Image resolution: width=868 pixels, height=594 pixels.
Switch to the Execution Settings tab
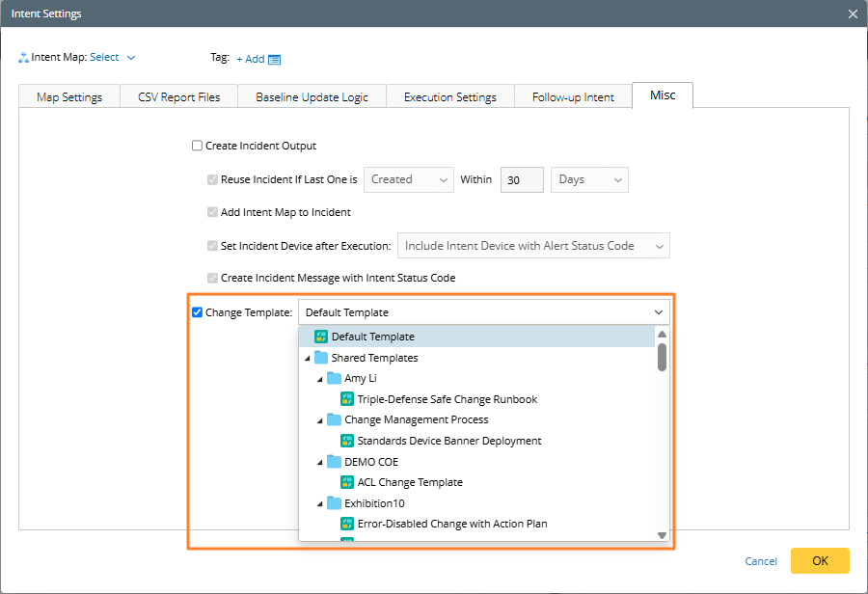[x=449, y=97]
